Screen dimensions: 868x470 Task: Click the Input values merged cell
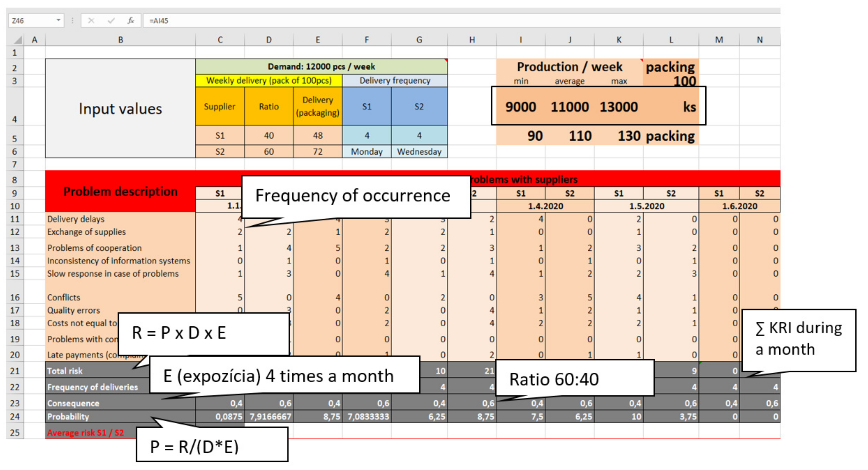(120, 109)
